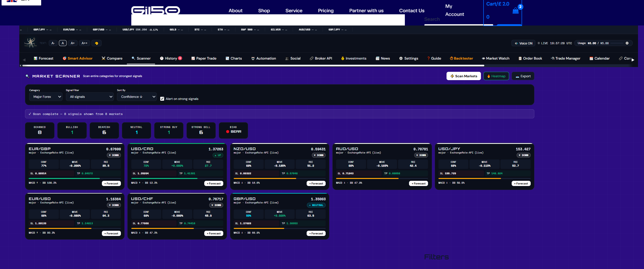Click the color palette theme icon
This screenshot has width=644, height=269.
(96, 43)
